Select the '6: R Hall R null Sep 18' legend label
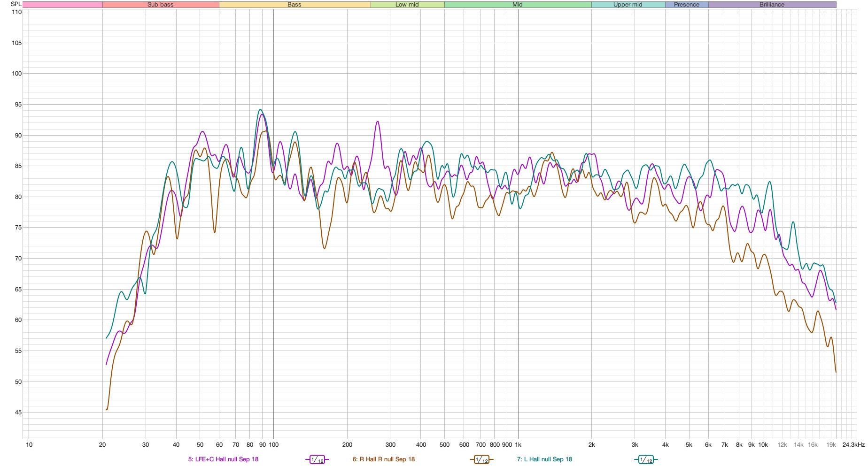Image resolution: width=868 pixels, height=466 pixels. 384,459
